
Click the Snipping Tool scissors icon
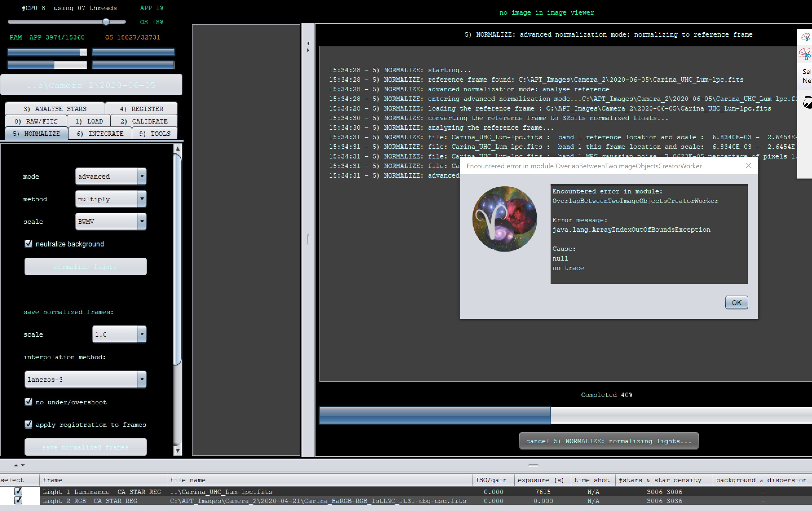[x=806, y=53]
